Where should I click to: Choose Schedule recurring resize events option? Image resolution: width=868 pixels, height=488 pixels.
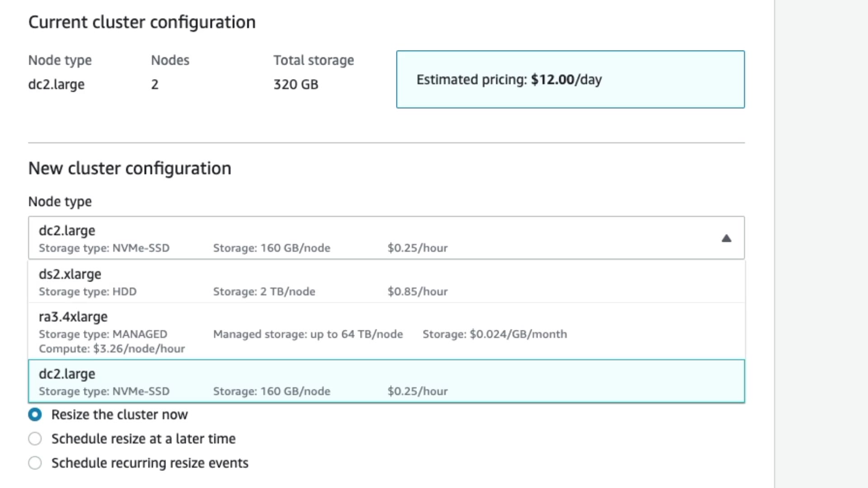click(x=35, y=463)
